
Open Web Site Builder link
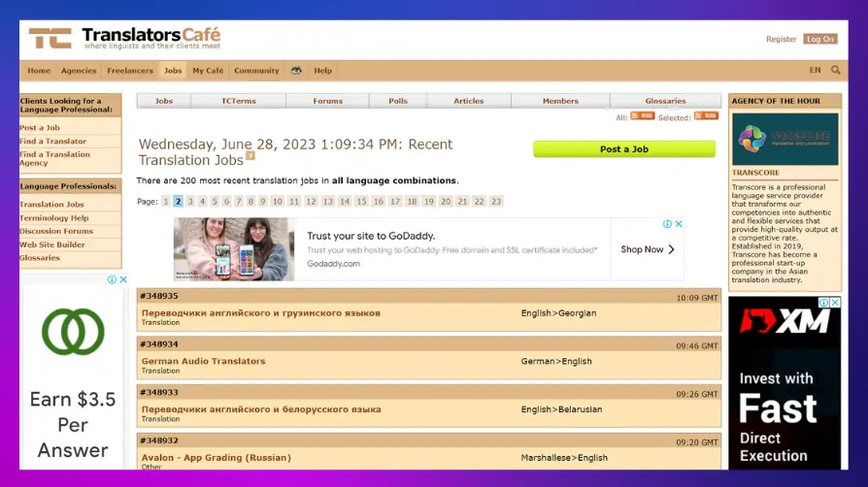coord(52,244)
